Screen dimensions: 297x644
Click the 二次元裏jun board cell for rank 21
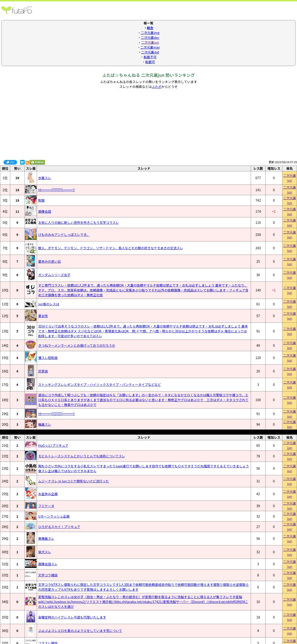click(290, 446)
